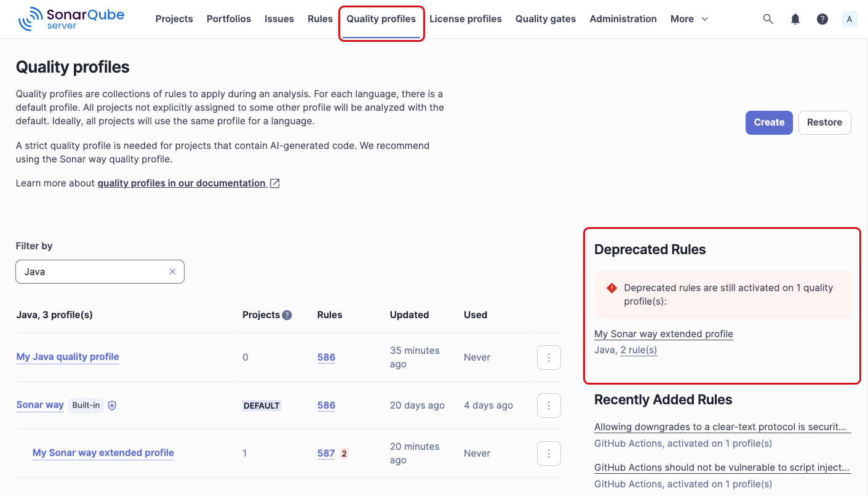Click inside the Filter by search field
The image size is (868, 496).
[92, 271]
